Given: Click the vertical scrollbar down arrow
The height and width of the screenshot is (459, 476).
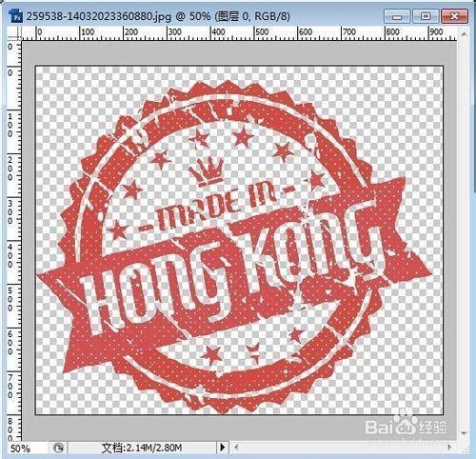Looking at the screenshot, I should [x=464, y=433].
